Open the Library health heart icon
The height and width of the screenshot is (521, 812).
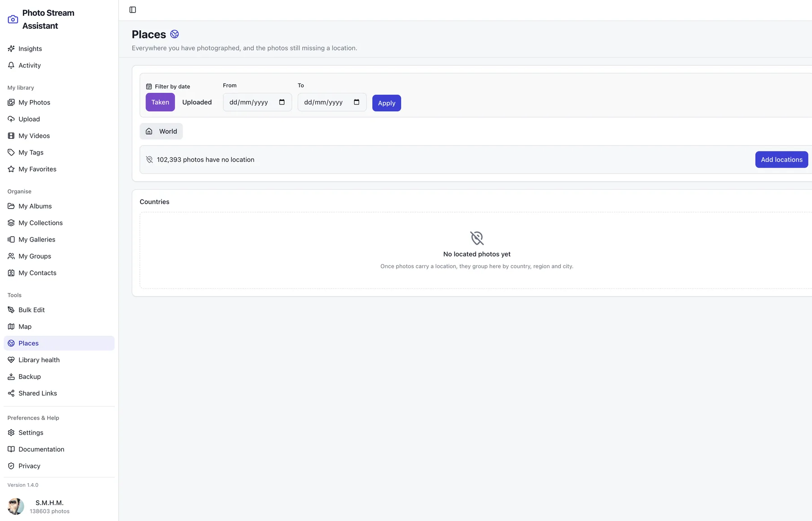click(11, 360)
